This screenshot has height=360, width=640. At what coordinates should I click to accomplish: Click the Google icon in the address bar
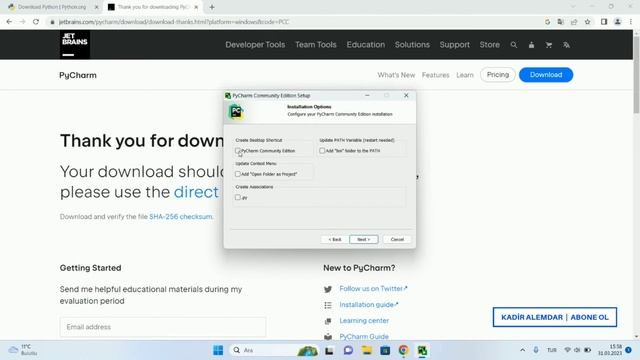click(x=547, y=22)
